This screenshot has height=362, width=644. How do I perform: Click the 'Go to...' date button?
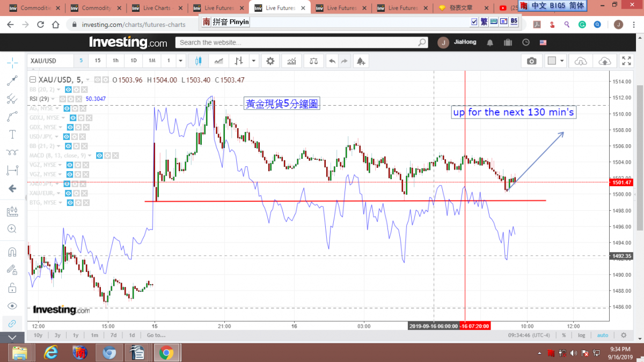coord(156,335)
